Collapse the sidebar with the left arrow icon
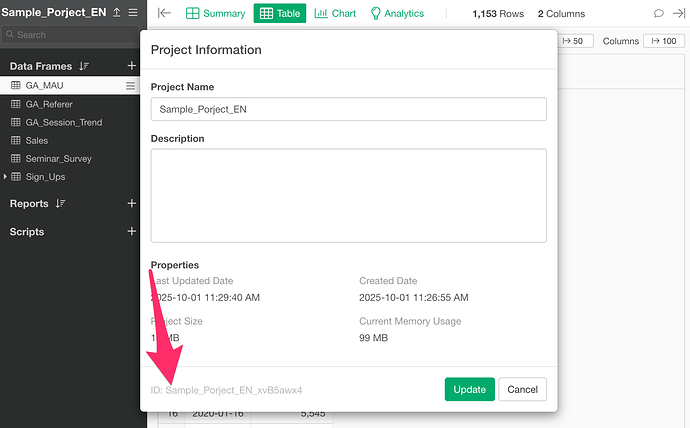The width and height of the screenshot is (690, 428). point(165,13)
